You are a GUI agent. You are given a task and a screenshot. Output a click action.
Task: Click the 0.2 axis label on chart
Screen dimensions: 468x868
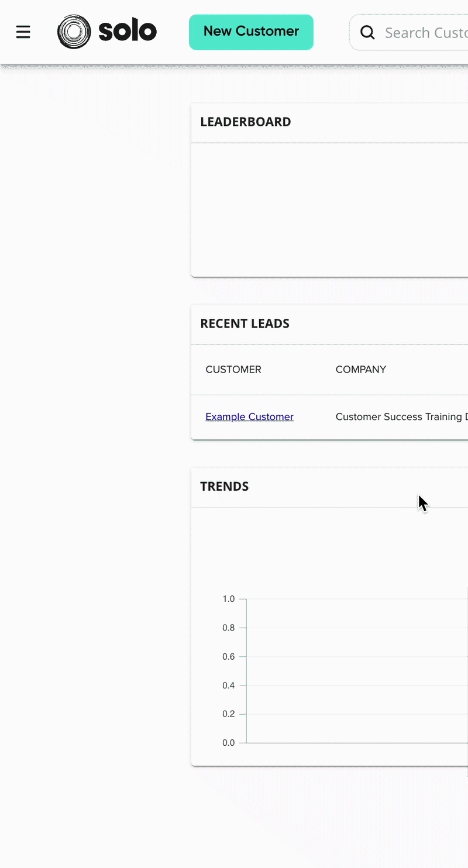[x=228, y=714]
